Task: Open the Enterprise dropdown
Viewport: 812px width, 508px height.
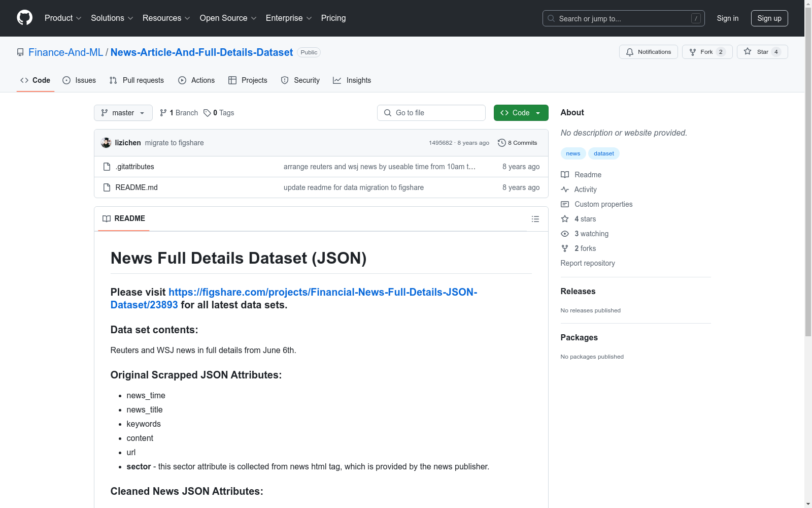Action: click(x=289, y=18)
